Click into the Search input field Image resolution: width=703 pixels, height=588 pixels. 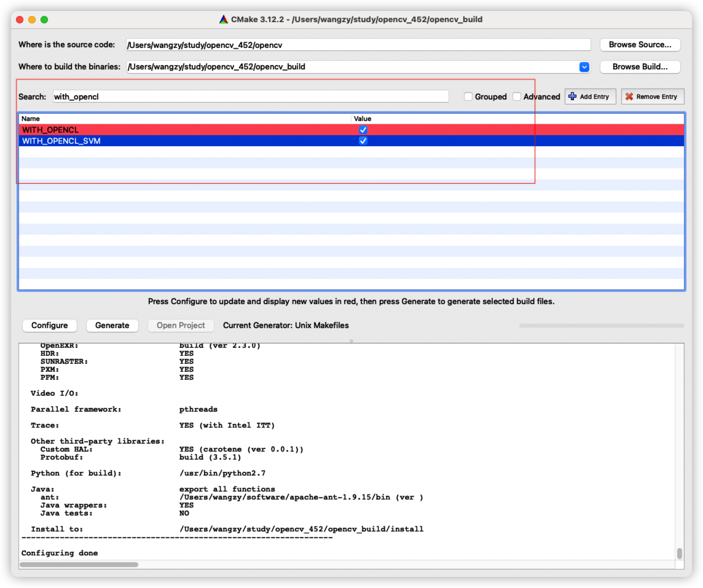pos(250,97)
